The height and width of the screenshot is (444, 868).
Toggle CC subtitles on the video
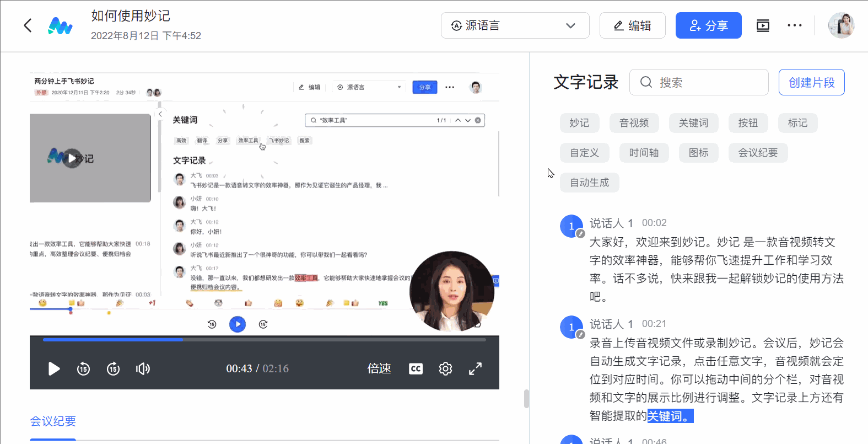pyautogui.click(x=416, y=368)
